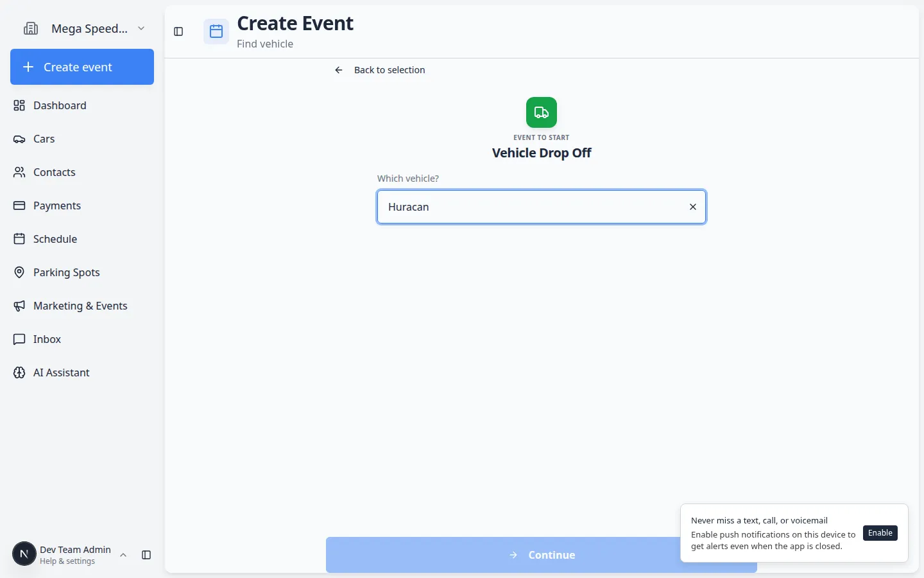This screenshot has width=924, height=578.
Task: Open Payments from the sidebar
Action: click(82, 206)
